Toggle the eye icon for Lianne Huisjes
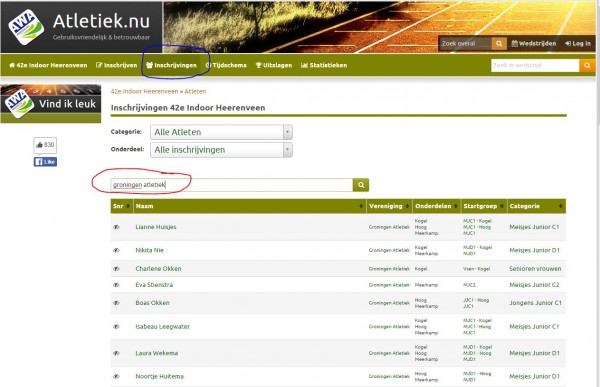Viewport: 600px width, 387px height. pos(116,227)
